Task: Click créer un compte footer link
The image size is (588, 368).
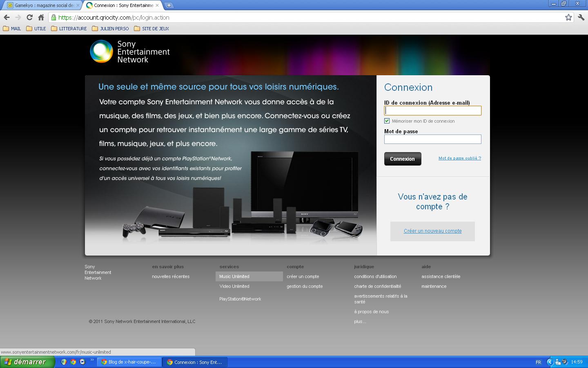Action: 303,276
